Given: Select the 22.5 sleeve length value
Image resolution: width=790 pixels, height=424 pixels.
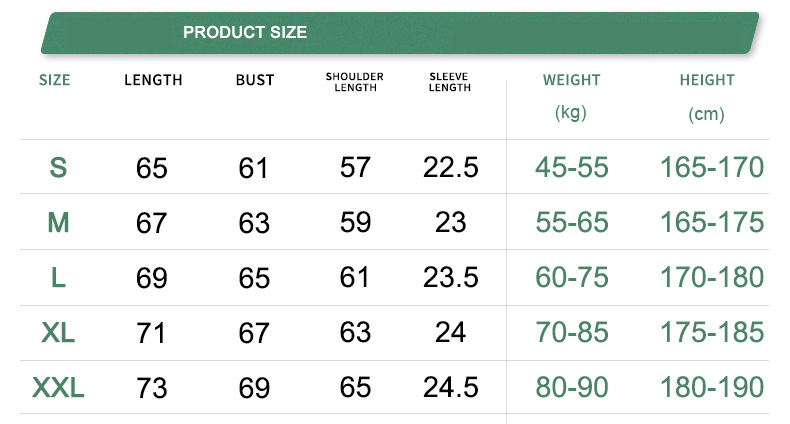Looking at the screenshot, I should [450, 167].
